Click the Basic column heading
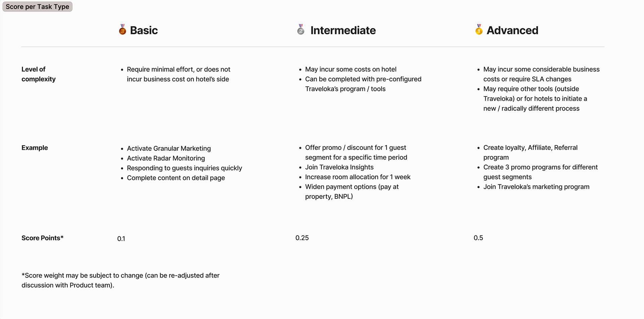The height and width of the screenshot is (319, 644). coord(144,30)
